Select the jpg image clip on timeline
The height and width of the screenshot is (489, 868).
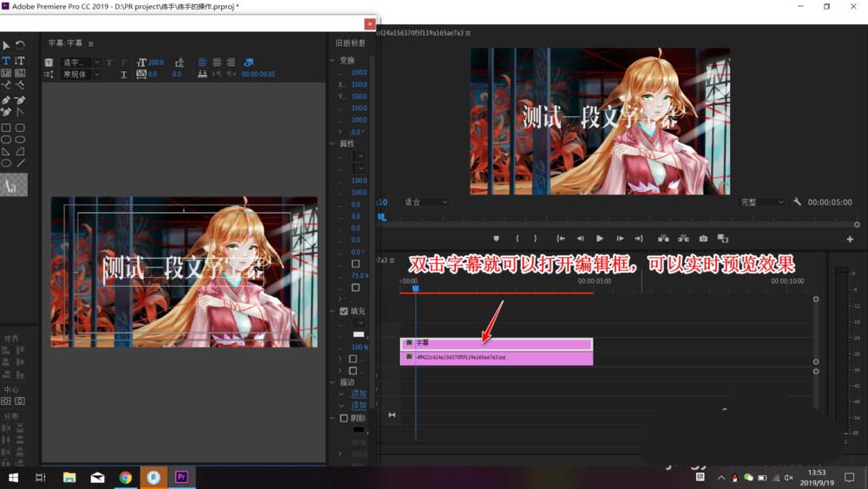coord(496,358)
